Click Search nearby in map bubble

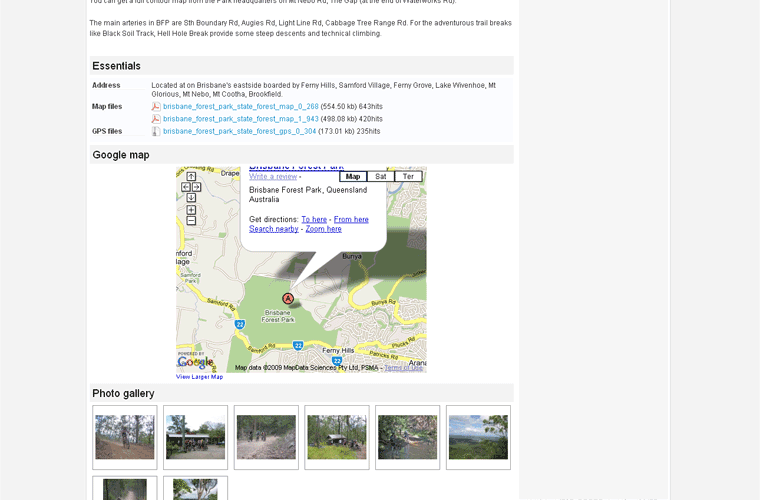(x=273, y=229)
